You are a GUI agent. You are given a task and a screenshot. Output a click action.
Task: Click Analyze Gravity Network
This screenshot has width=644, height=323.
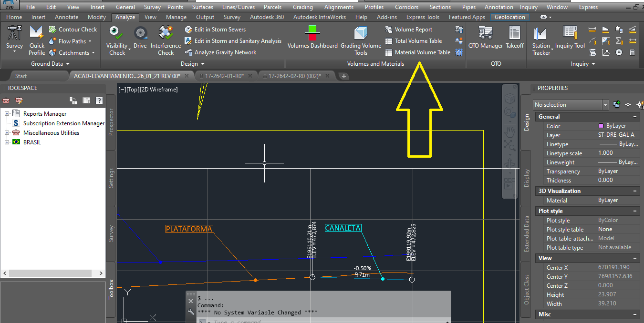point(220,52)
